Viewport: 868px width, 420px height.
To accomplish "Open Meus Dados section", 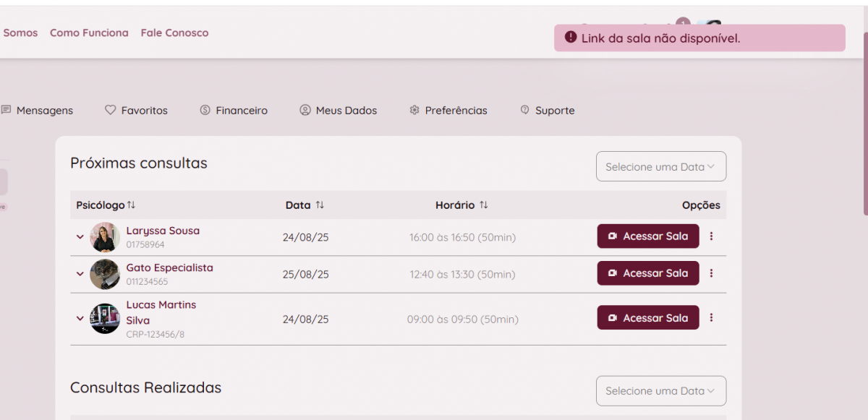I will coord(339,111).
